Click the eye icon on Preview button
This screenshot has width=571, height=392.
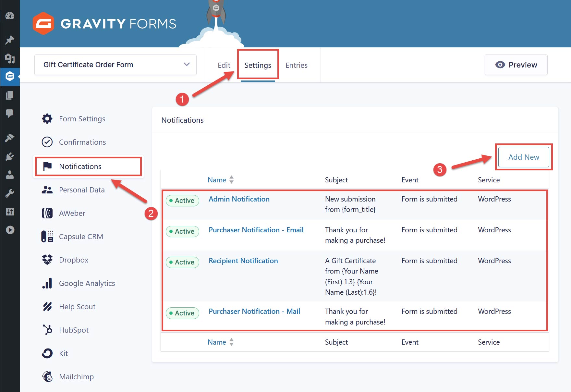point(500,65)
